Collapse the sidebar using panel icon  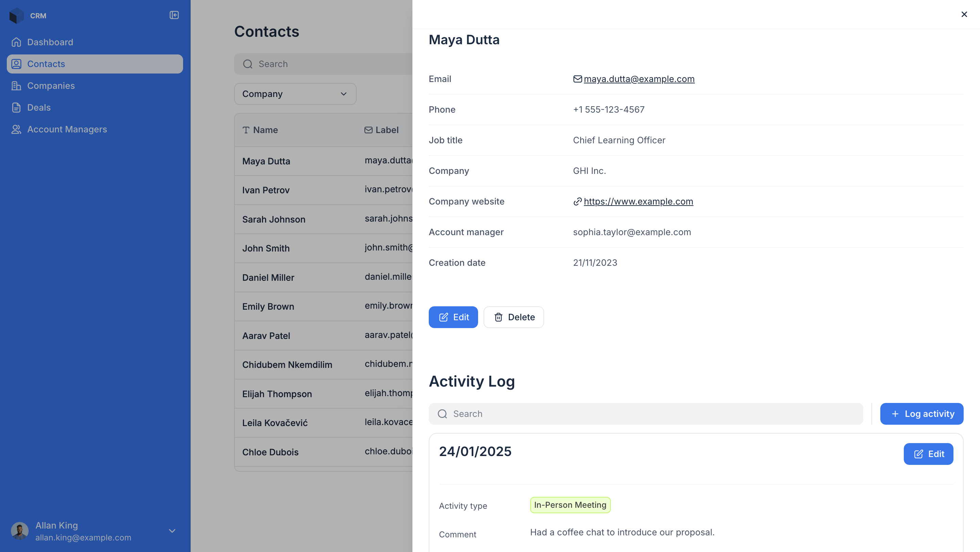click(x=174, y=15)
